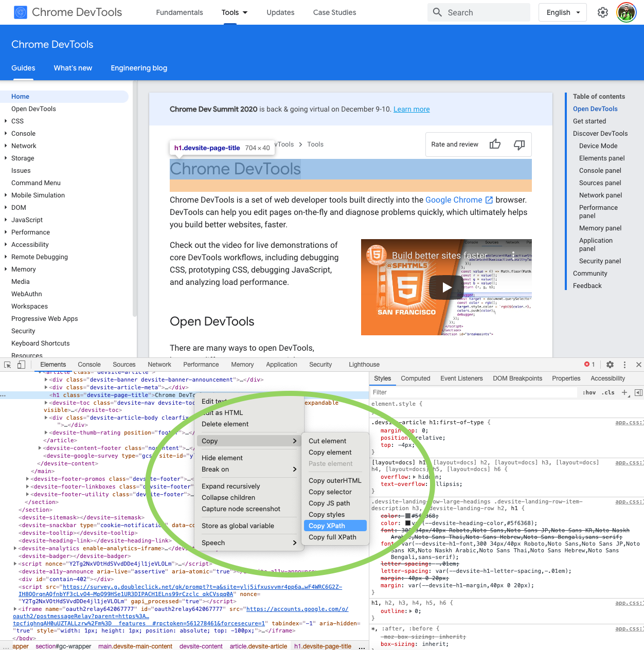Screen dimensions: 644x650
Task: Click the red error count indicator
Action: pyautogui.click(x=589, y=365)
